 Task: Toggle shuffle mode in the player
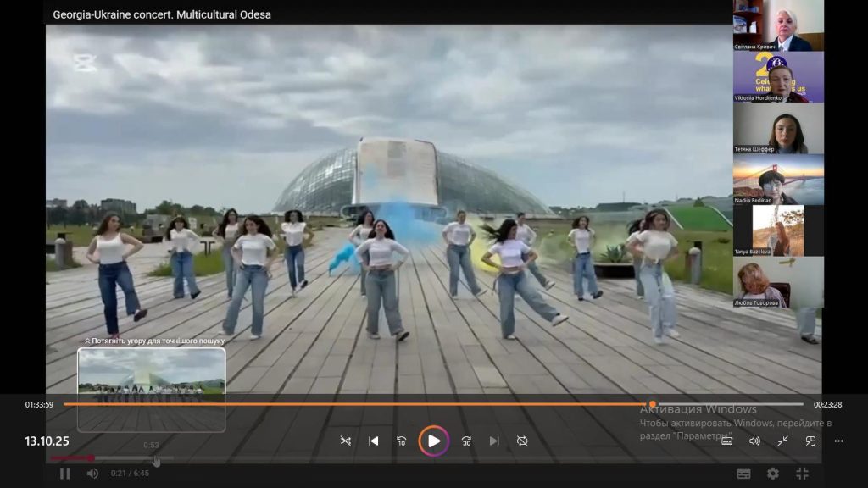345,441
